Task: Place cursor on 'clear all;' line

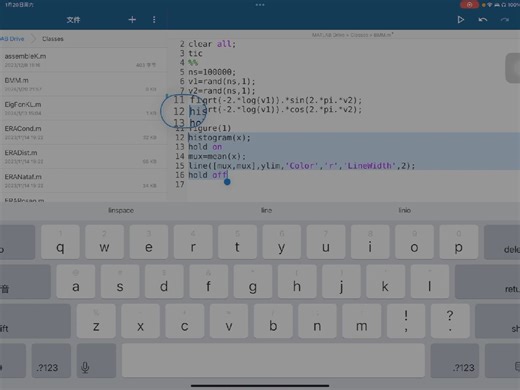Action: point(212,44)
